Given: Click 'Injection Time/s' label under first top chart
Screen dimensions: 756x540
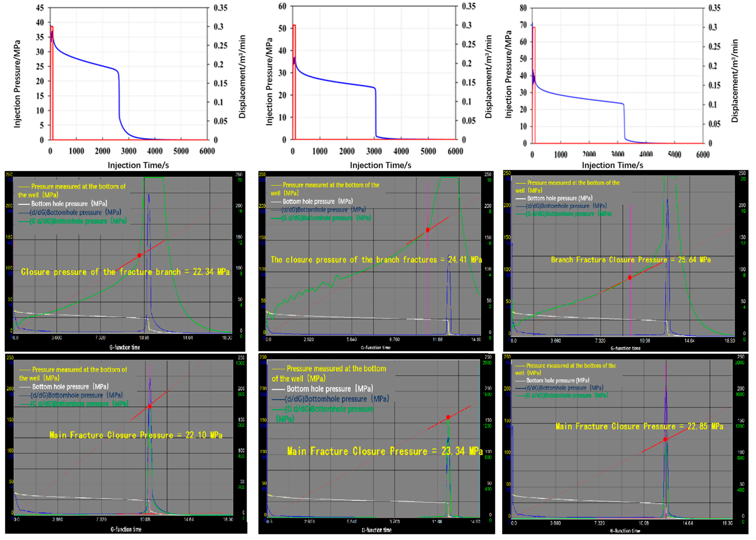Looking at the screenshot, I should tap(138, 165).
